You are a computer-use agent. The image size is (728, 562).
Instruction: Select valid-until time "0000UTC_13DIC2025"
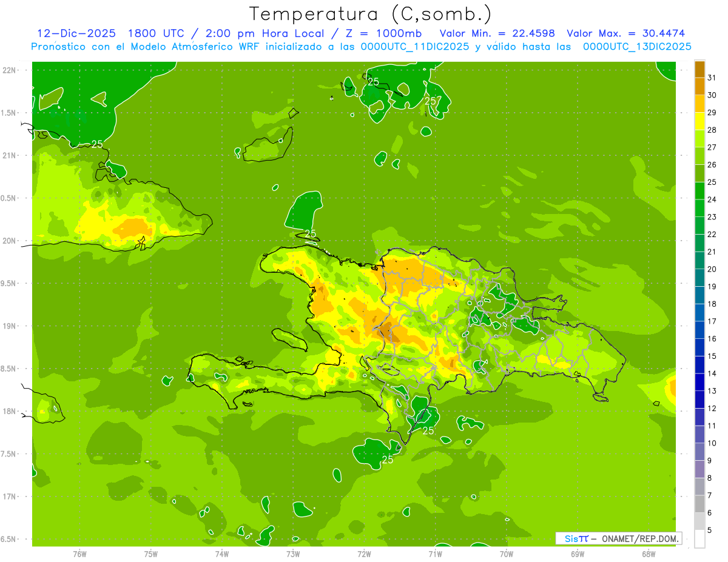tap(637, 47)
